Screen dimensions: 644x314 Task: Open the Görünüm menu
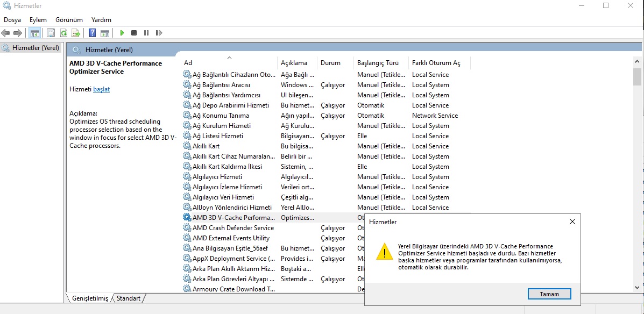tap(69, 20)
